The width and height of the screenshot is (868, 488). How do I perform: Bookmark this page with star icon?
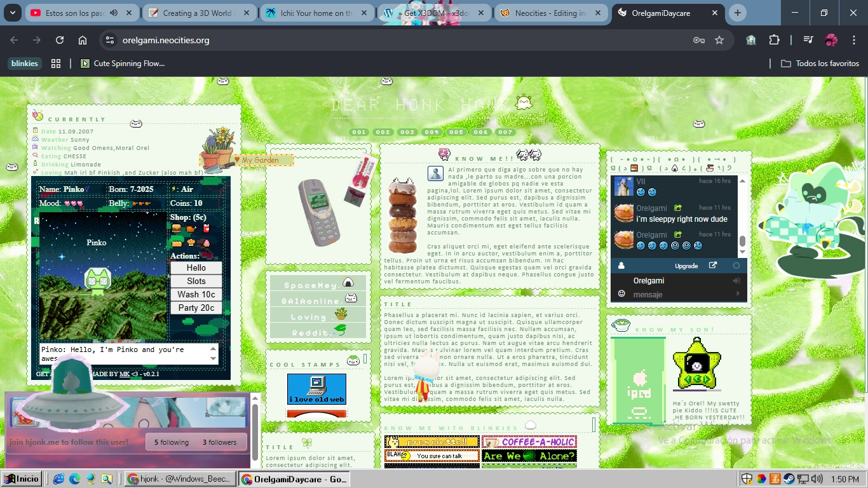(x=719, y=40)
